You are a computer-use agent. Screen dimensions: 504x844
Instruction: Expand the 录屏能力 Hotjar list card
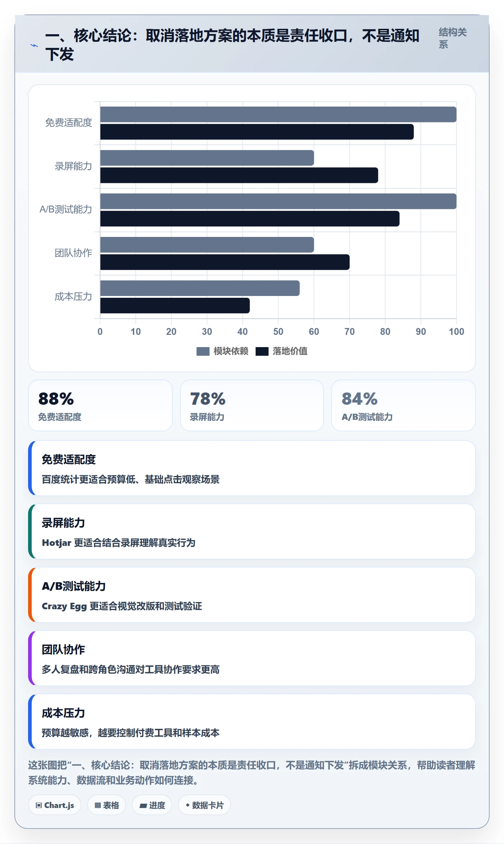tap(252, 531)
